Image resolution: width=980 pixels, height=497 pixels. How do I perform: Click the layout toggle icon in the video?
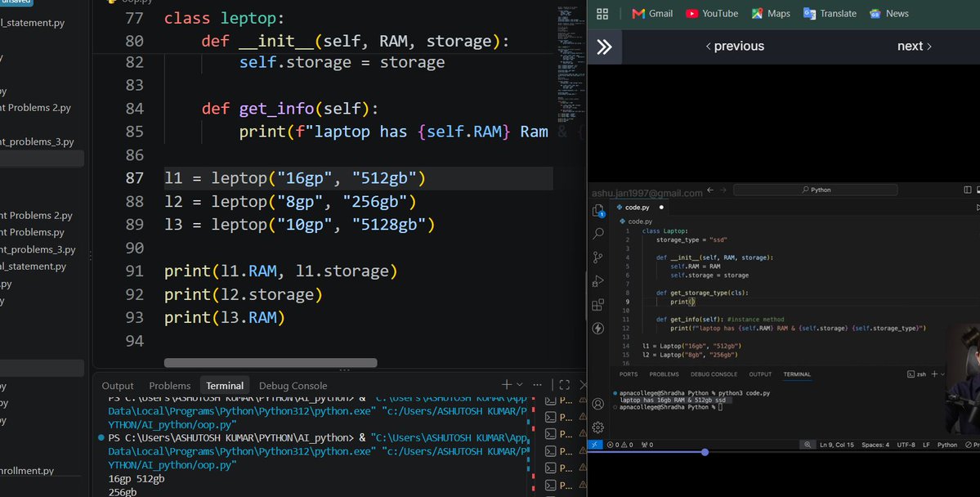968,190
